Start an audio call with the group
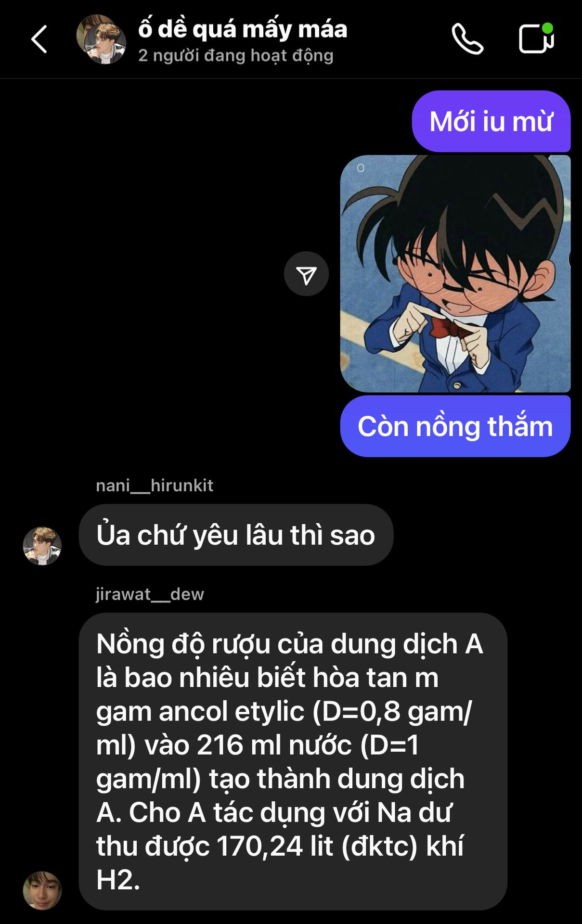The width and height of the screenshot is (582, 924). tap(467, 39)
